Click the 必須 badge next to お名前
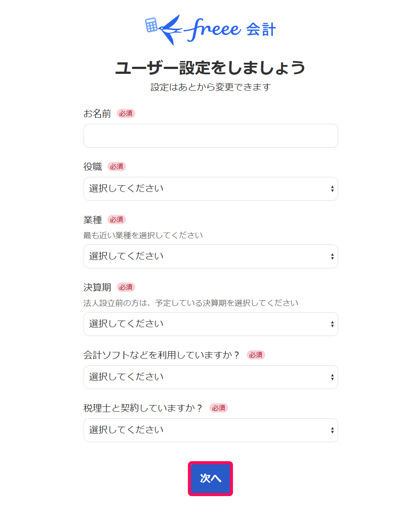This screenshot has width=420, height=516. [x=126, y=114]
